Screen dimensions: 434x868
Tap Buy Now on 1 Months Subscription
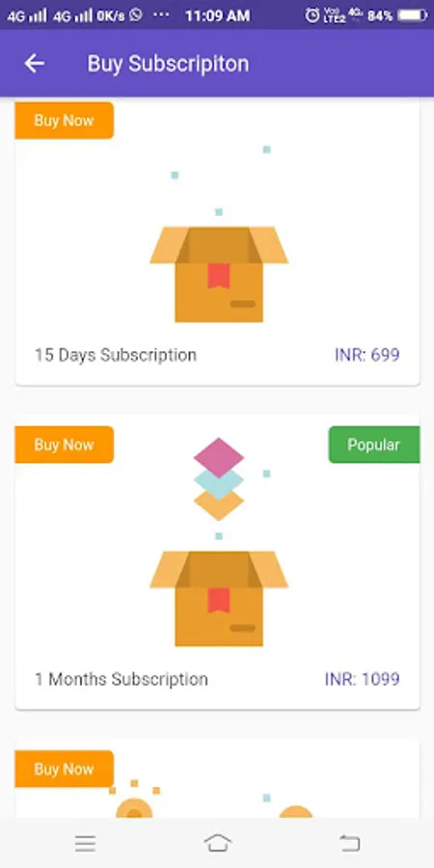tap(65, 445)
